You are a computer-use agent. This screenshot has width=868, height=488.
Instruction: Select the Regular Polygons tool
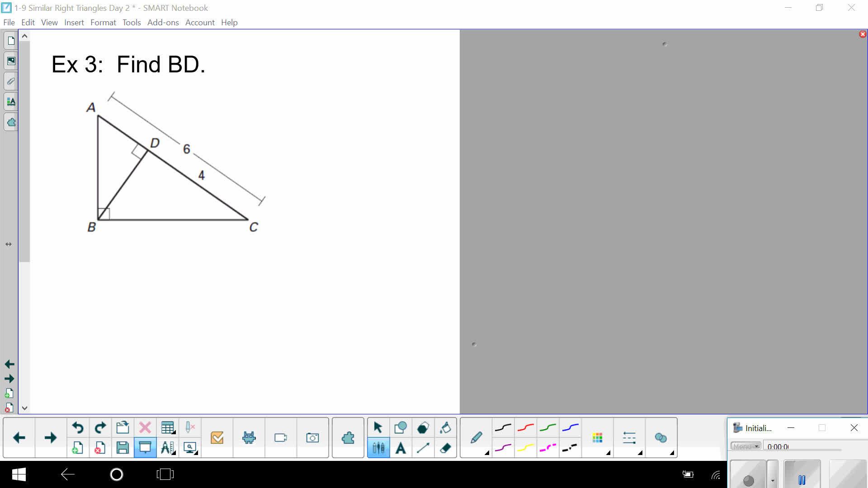[423, 427]
